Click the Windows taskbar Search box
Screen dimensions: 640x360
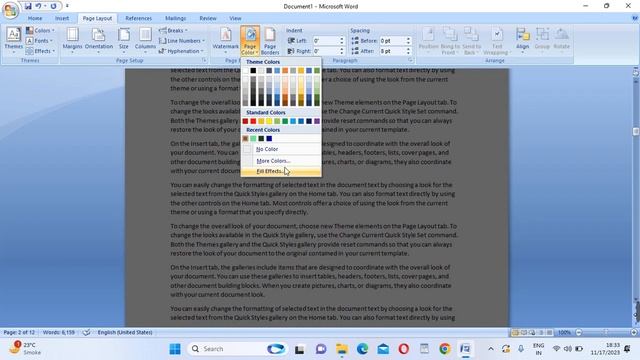pyautogui.click(x=237, y=349)
